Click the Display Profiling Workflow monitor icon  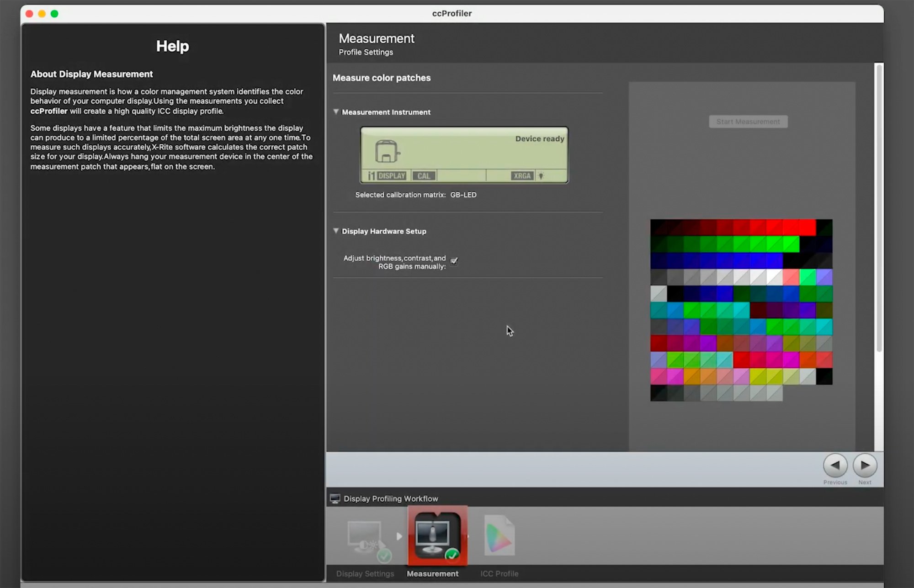tap(335, 498)
